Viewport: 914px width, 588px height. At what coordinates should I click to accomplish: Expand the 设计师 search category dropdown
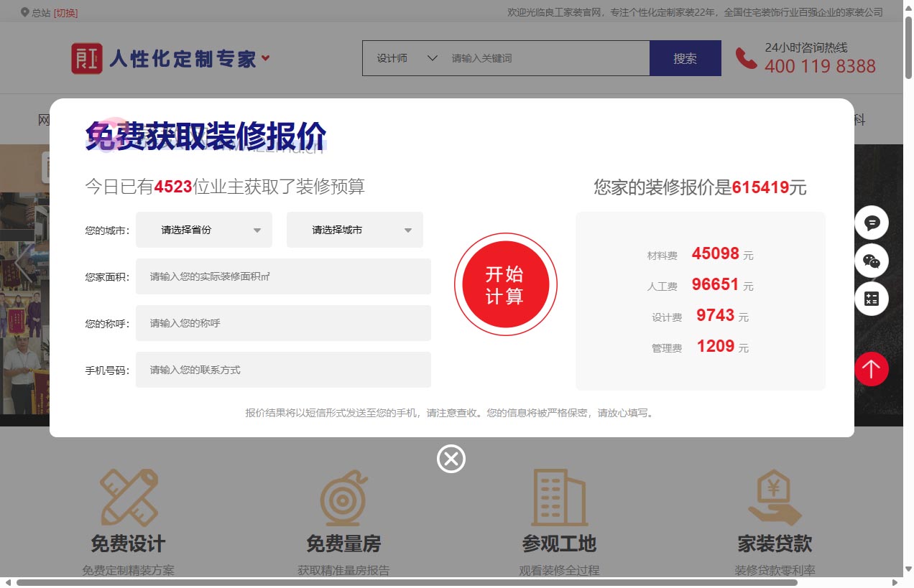coord(407,58)
